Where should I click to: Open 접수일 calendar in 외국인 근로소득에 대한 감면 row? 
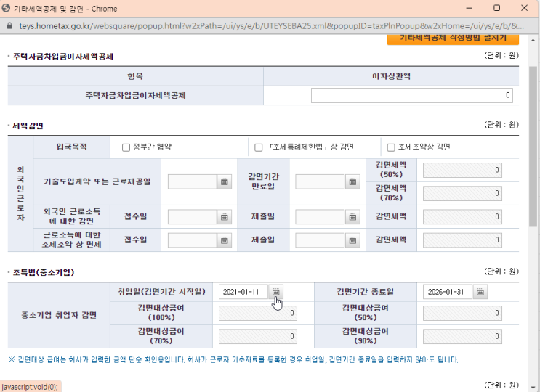pos(224,217)
